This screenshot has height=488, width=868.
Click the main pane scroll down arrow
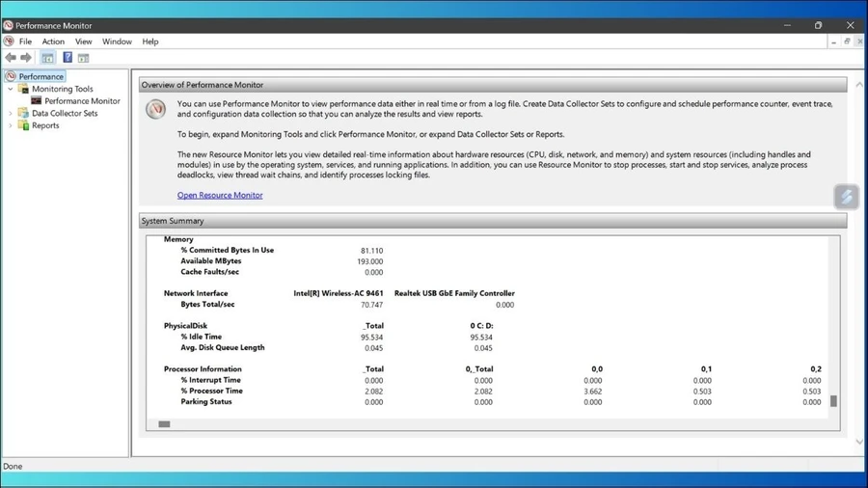859,442
